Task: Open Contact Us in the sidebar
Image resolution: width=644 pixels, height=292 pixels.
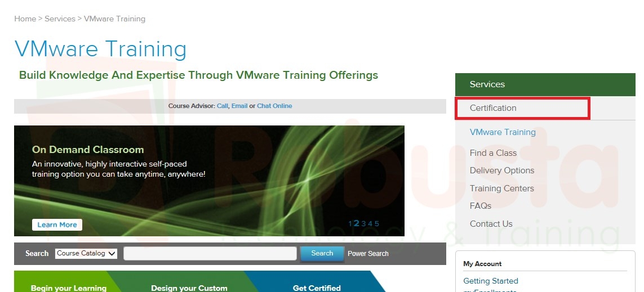Action: click(491, 224)
